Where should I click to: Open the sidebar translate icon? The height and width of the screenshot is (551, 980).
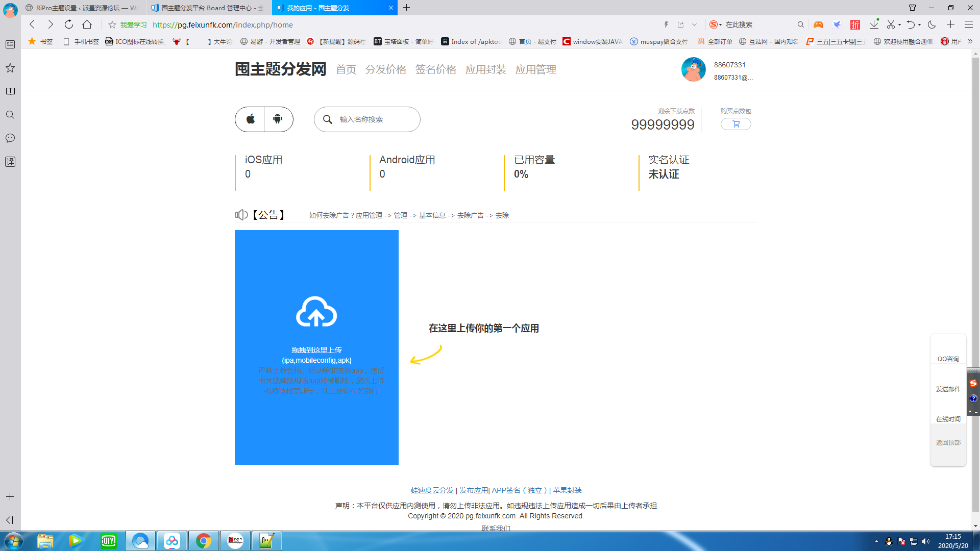click(10, 162)
